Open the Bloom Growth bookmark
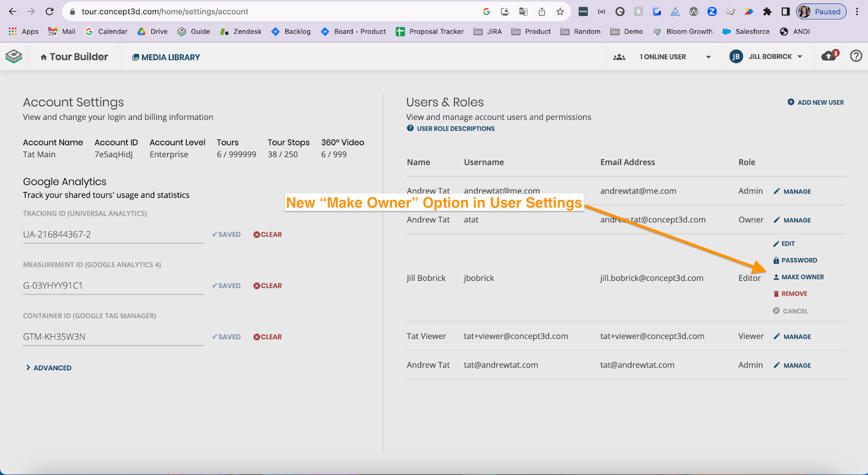 pyautogui.click(x=682, y=31)
